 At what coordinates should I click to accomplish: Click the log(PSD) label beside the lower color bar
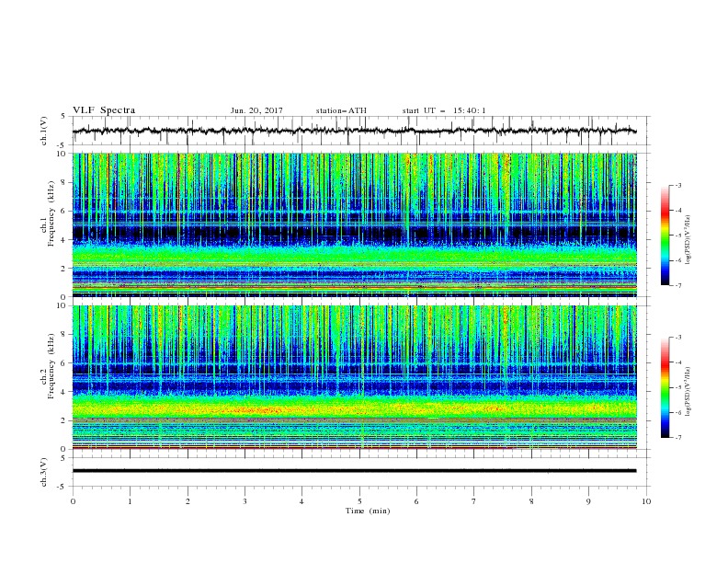click(688, 391)
